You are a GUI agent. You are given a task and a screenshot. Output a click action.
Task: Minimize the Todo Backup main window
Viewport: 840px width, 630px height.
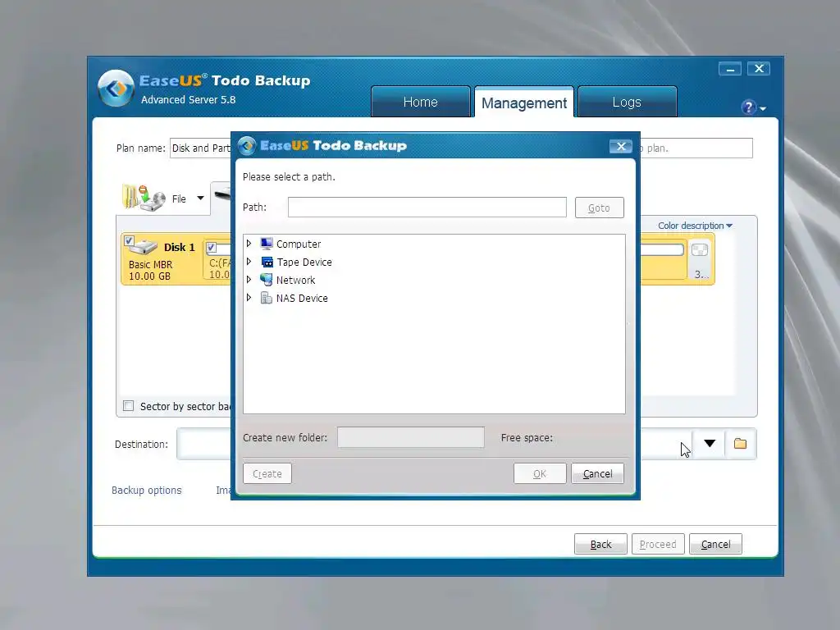(x=729, y=69)
